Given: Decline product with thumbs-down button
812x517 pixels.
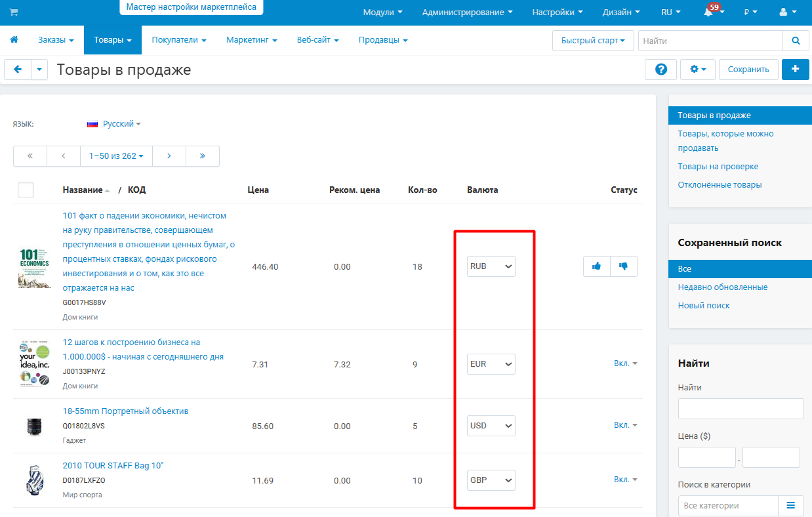Looking at the screenshot, I should click(x=624, y=266).
